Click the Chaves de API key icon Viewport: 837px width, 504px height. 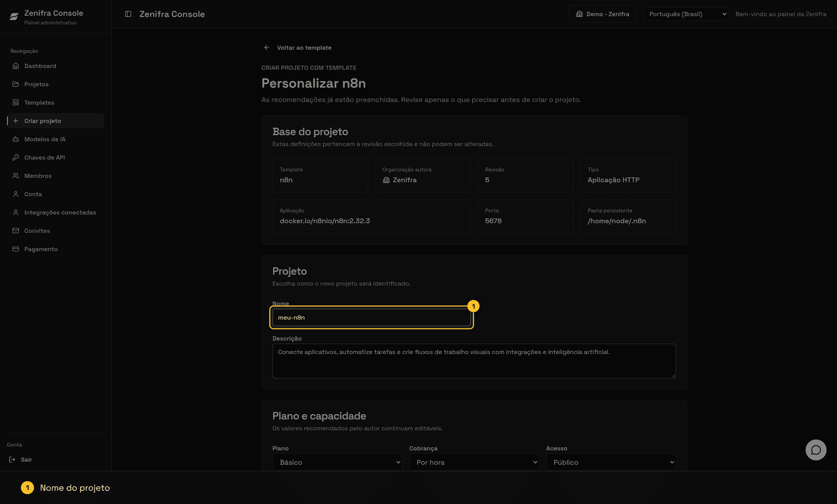click(16, 157)
